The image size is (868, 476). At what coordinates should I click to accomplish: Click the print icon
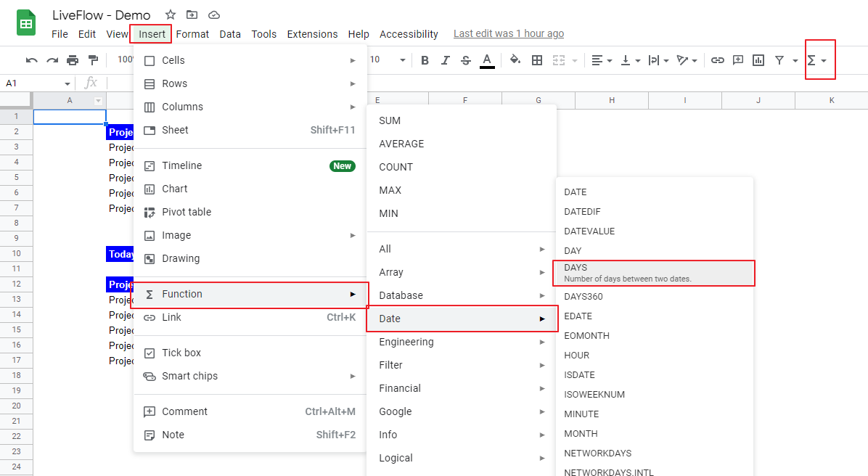(x=73, y=60)
